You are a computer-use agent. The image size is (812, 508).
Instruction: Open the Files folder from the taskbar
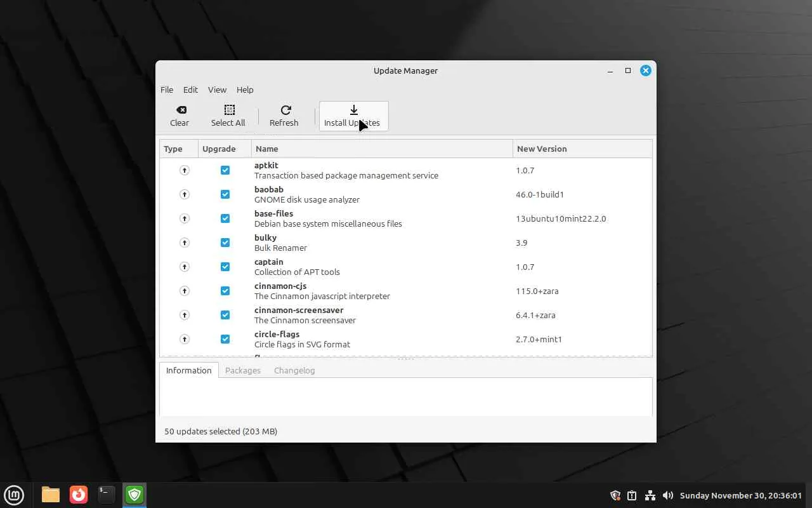click(51, 495)
